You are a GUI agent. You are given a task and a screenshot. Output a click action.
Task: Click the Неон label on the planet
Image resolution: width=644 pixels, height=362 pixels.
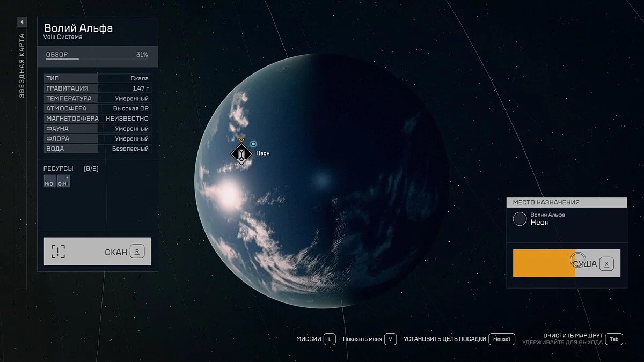263,153
